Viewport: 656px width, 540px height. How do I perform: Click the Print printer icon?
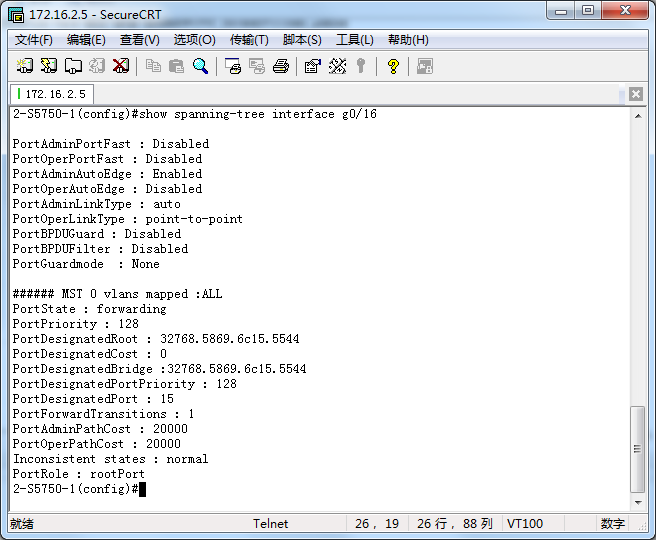281,66
